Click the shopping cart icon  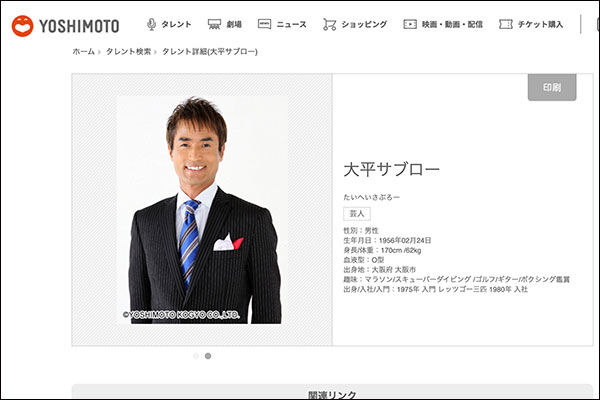tap(329, 24)
